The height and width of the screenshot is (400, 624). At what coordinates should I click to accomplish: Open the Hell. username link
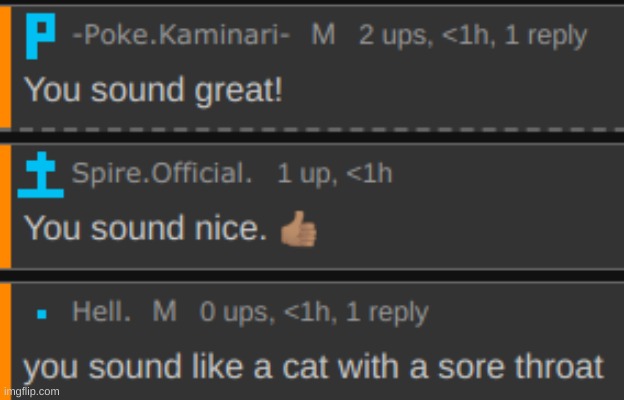[101, 311]
